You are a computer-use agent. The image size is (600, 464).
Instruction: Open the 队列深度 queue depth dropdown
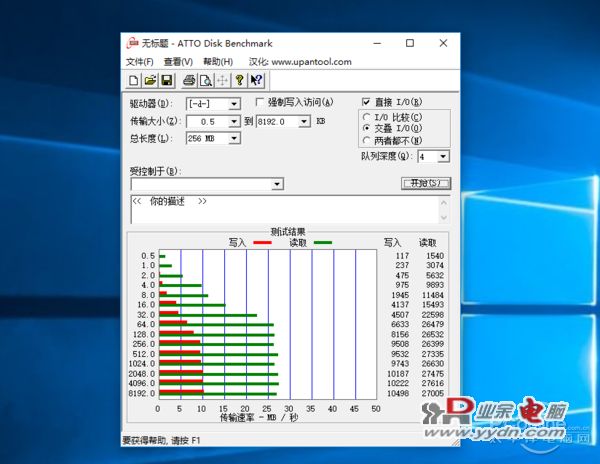(443, 156)
